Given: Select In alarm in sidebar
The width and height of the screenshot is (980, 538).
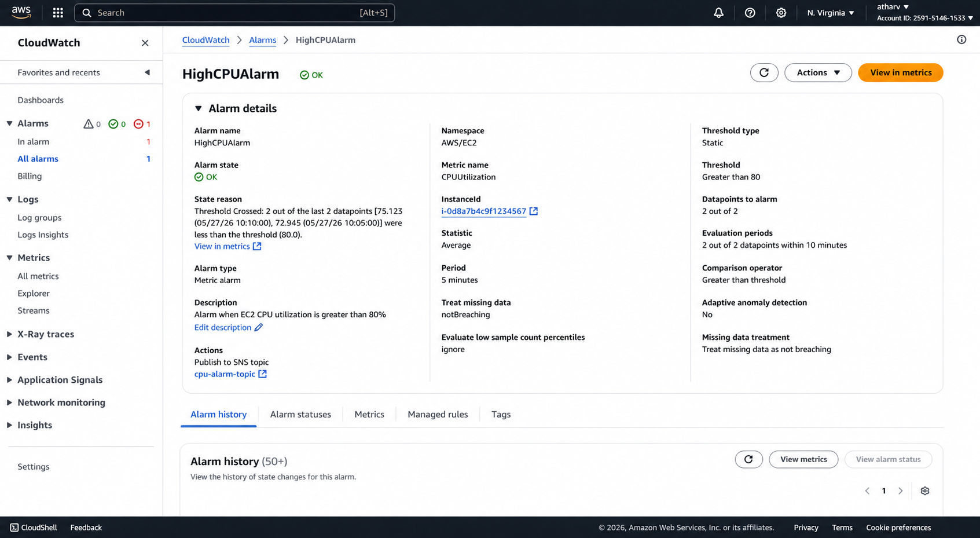Looking at the screenshot, I should (34, 142).
